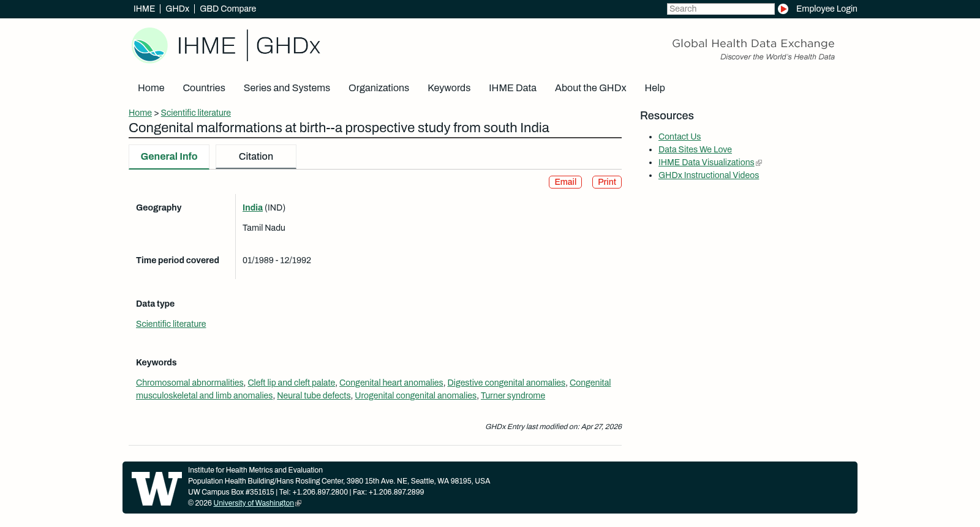Image resolution: width=980 pixels, height=527 pixels.
Task: Open the University of Washington footer link
Action: pos(254,503)
